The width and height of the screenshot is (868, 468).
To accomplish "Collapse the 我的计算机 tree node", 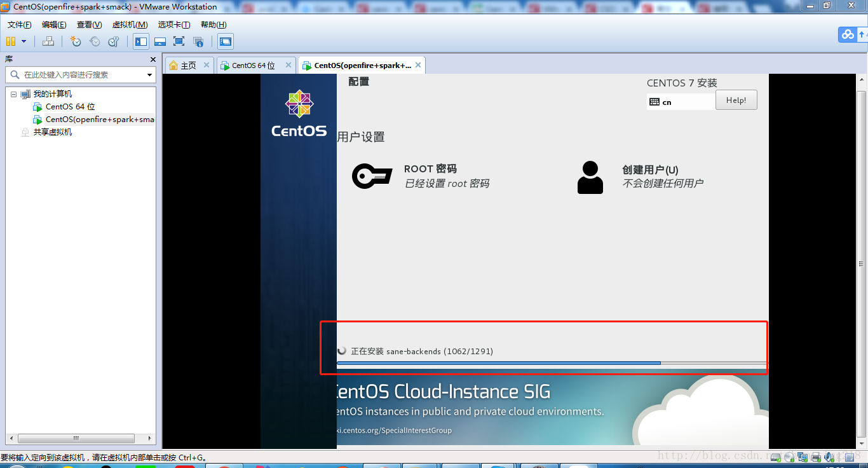I will point(13,94).
